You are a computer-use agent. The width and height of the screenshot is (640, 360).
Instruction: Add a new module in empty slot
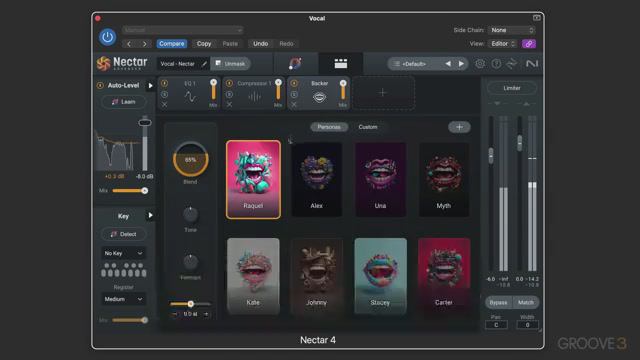pyautogui.click(x=382, y=93)
